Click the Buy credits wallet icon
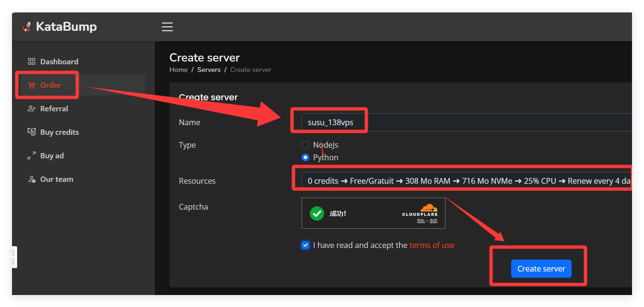The height and width of the screenshot is (307, 644). tap(32, 132)
